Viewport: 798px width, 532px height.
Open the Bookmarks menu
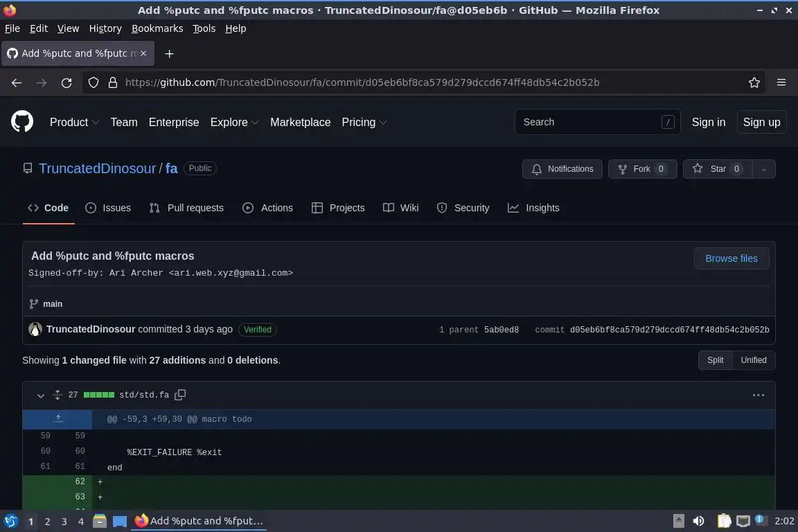coord(157,28)
